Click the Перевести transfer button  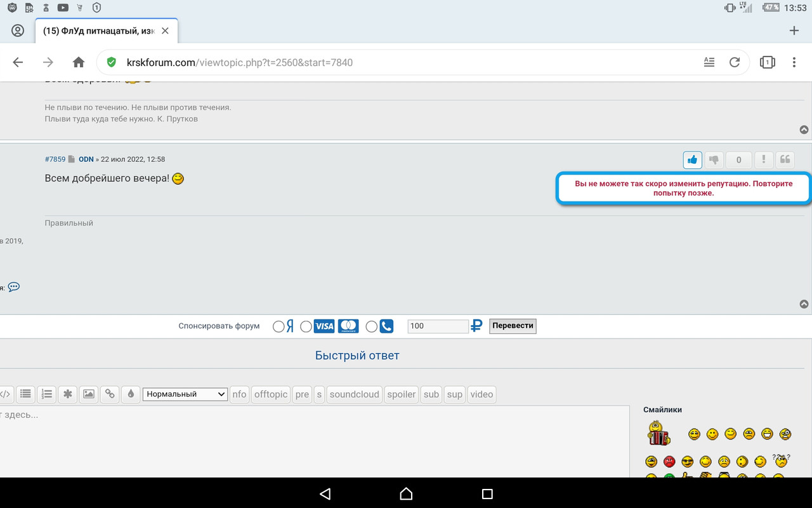tap(513, 326)
